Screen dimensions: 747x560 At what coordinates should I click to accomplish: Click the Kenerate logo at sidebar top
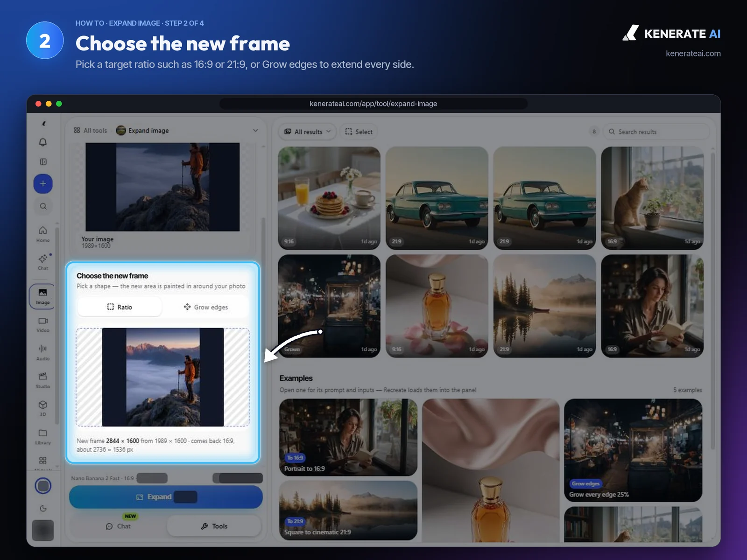(43, 124)
